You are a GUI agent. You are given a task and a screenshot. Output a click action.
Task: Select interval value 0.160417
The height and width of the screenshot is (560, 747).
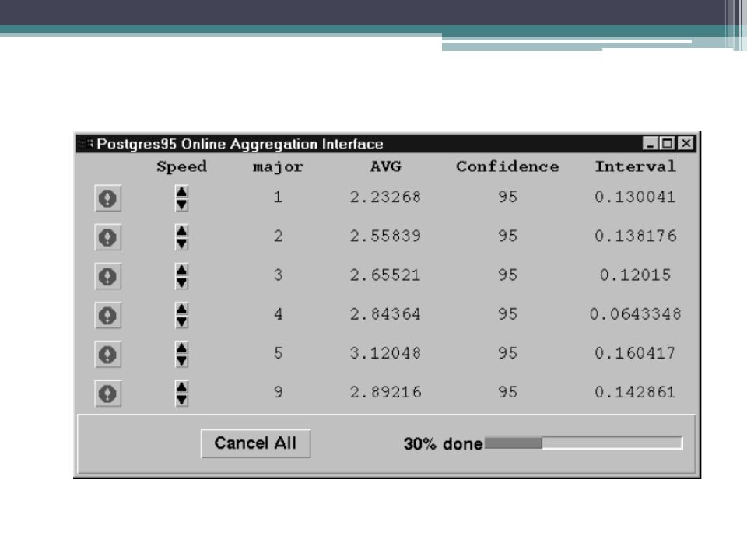(635, 353)
